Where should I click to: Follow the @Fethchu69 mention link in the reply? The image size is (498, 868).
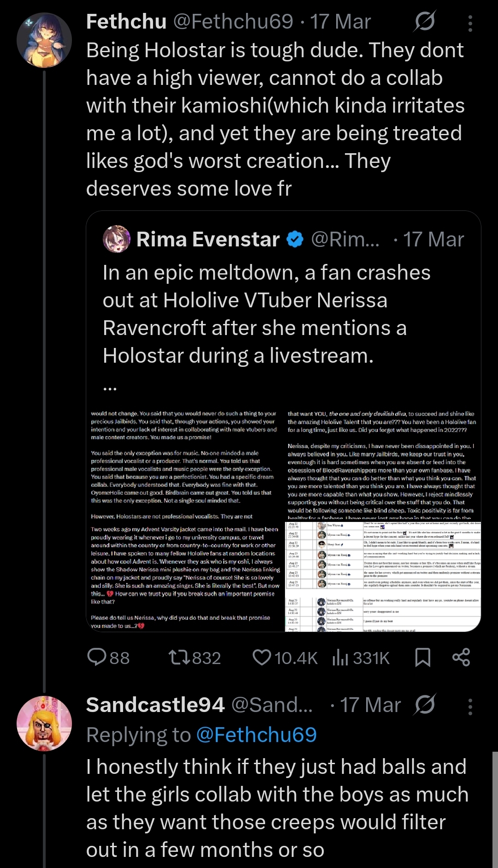tap(256, 735)
